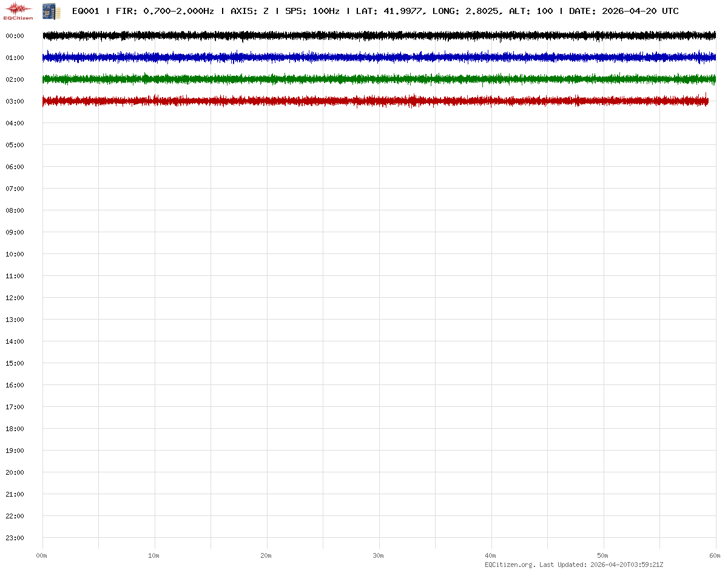
Task: Open the EQCitizen.org footer link
Action: click(x=510, y=565)
